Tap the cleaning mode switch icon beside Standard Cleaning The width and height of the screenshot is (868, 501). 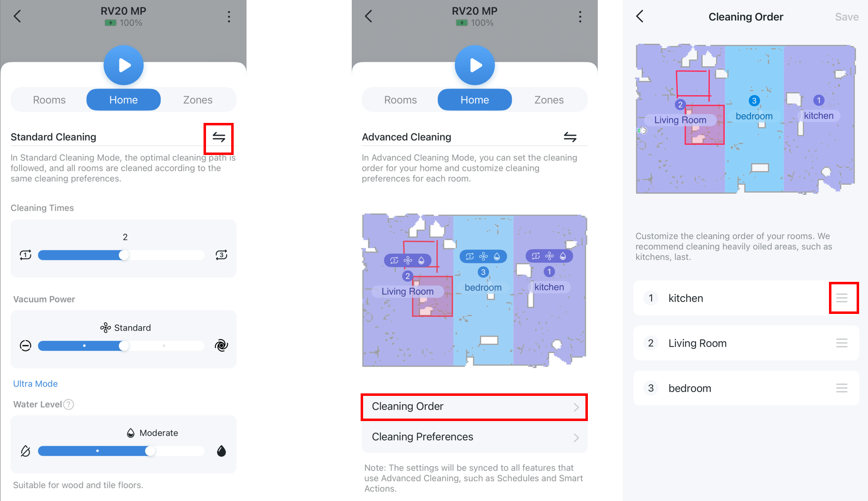click(x=219, y=137)
